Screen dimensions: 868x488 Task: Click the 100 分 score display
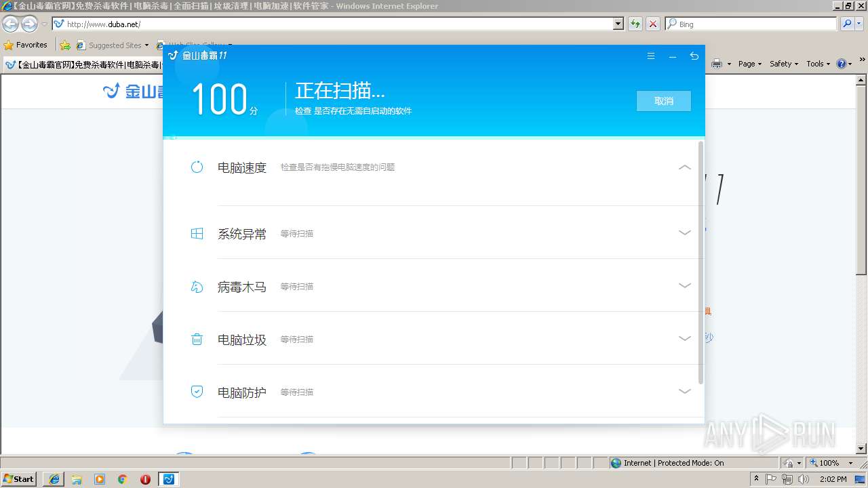coord(224,100)
